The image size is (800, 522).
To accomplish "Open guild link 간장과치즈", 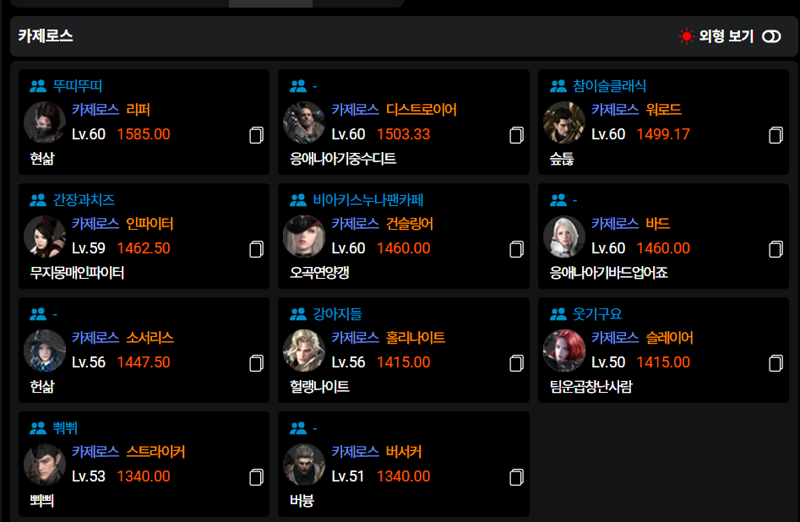I will coord(84,200).
